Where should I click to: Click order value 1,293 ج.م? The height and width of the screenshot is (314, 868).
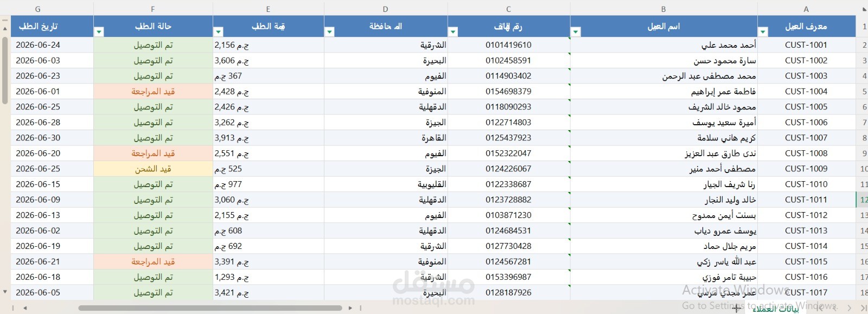pos(268,277)
